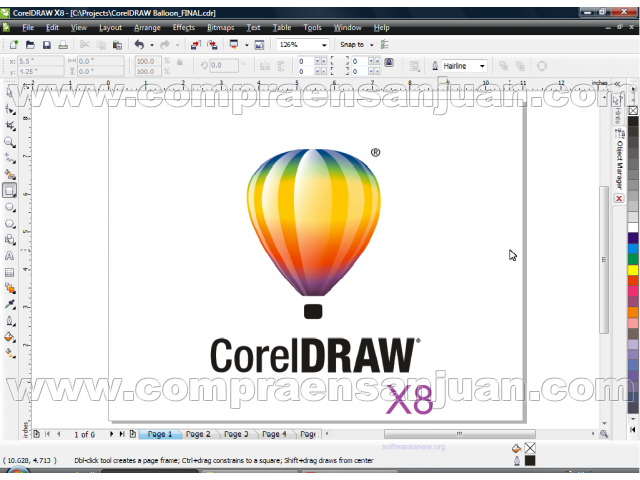640x480 pixels.
Task: Open the Layout menu
Action: [x=110, y=28]
